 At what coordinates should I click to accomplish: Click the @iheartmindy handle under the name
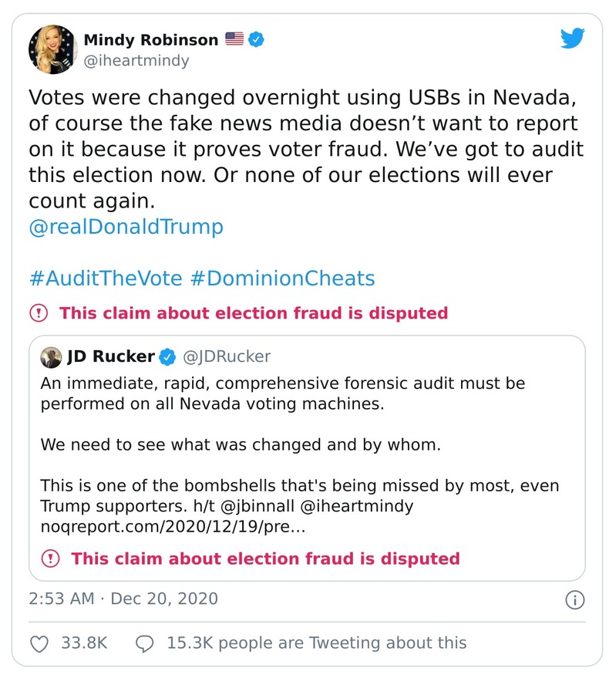[x=135, y=60]
